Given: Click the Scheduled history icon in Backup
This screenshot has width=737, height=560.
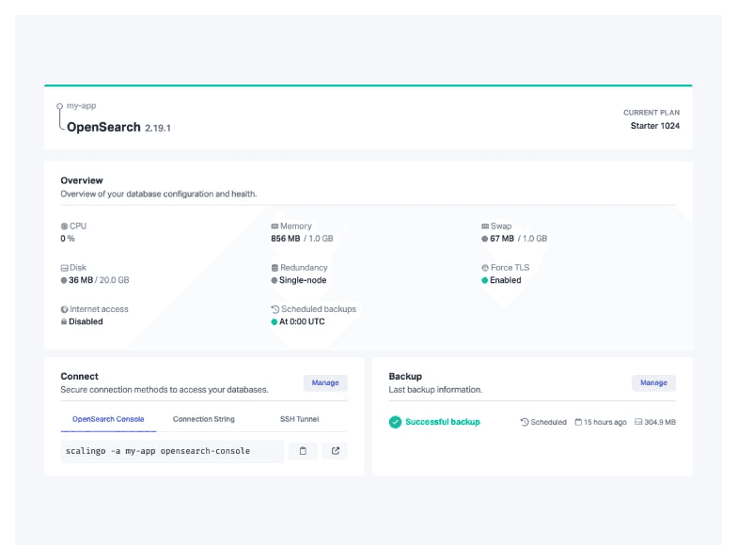Looking at the screenshot, I should [x=525, y=422].
